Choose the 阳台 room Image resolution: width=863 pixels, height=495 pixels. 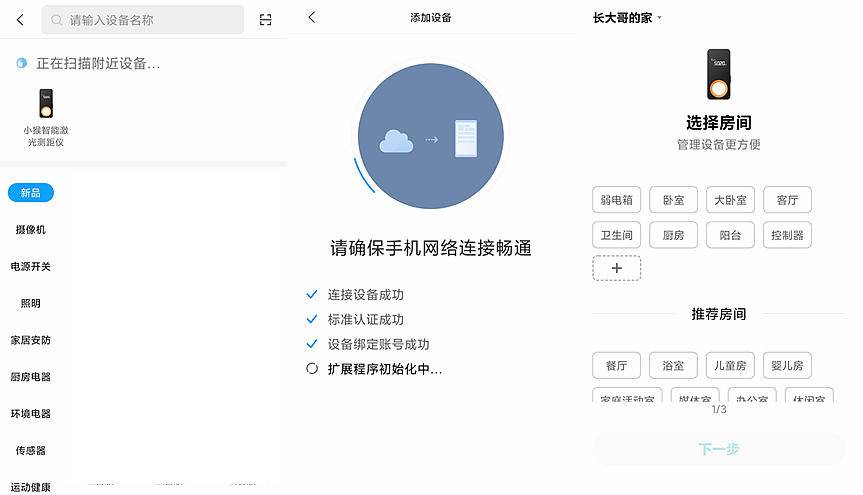pos(730,235)
